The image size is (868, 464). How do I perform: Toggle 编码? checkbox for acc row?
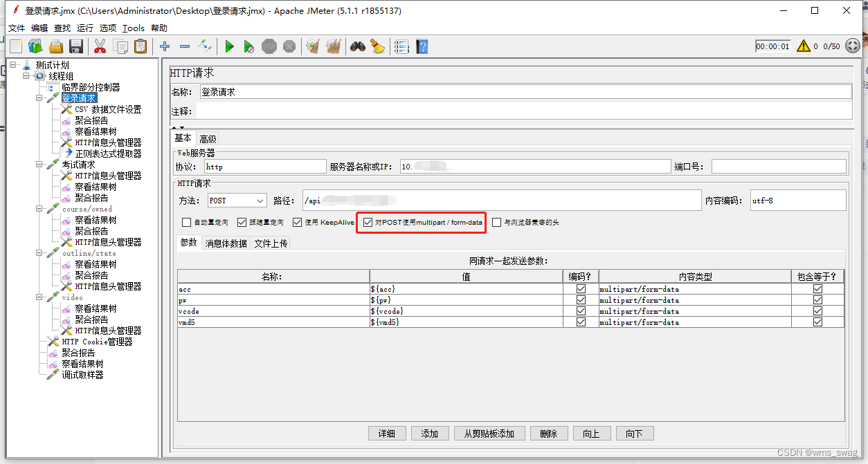pos(581,289)
